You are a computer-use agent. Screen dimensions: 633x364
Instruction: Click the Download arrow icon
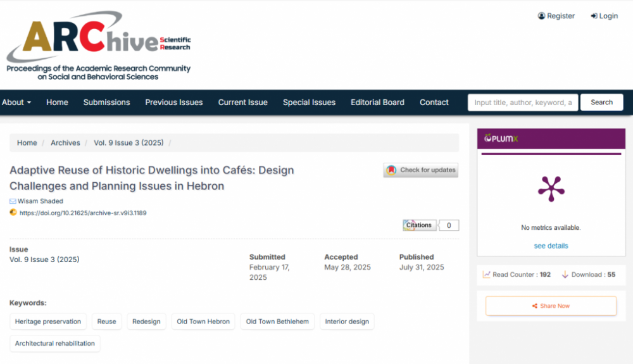click(565, 274)
